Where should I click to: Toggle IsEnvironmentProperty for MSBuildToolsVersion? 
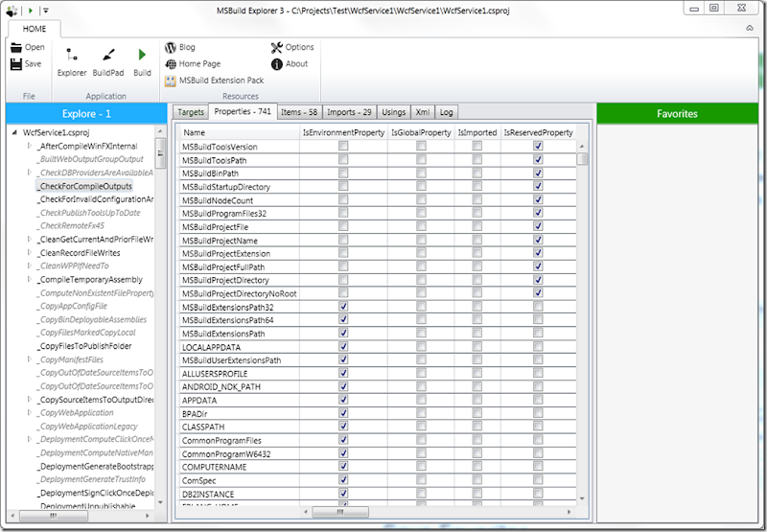tap(343, 146)
